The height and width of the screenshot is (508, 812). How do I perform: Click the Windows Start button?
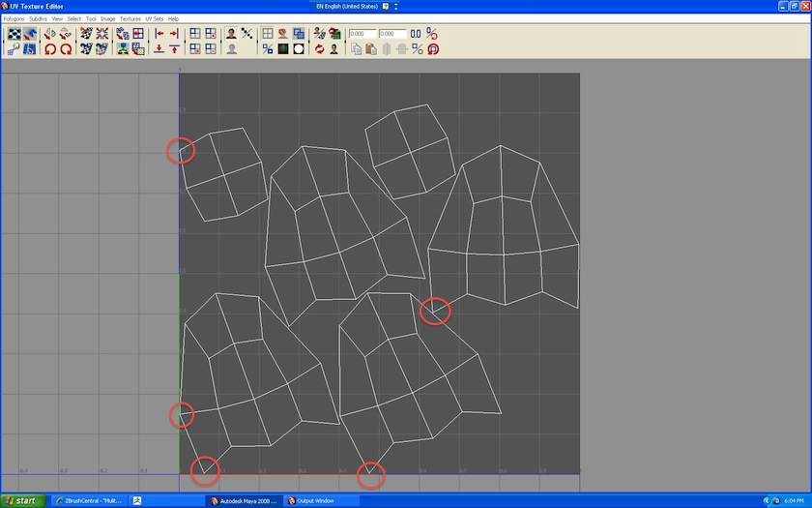[20, 500]
